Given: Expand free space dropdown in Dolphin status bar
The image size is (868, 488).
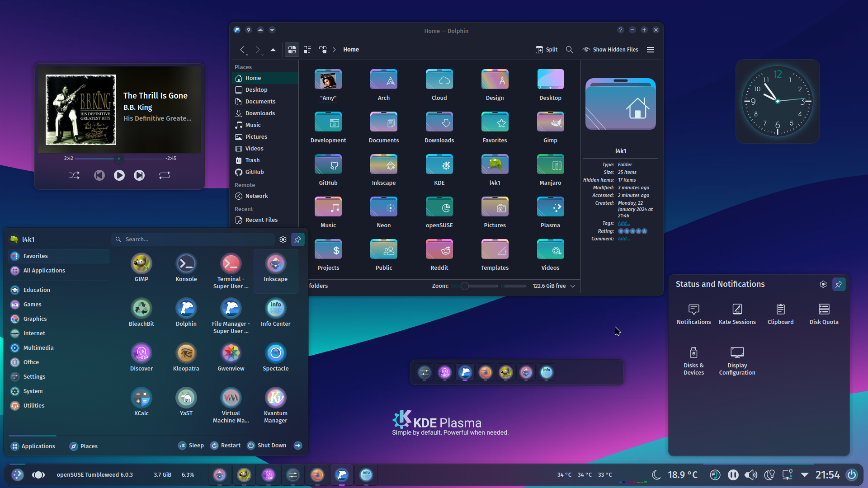Looking at the screenshot, I should tap(573, 286).
